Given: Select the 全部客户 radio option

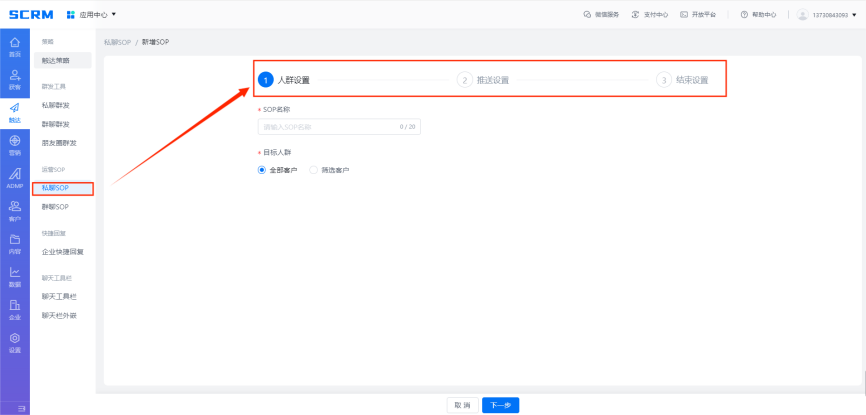Looking at the screenshot, I should coord(264,170).
